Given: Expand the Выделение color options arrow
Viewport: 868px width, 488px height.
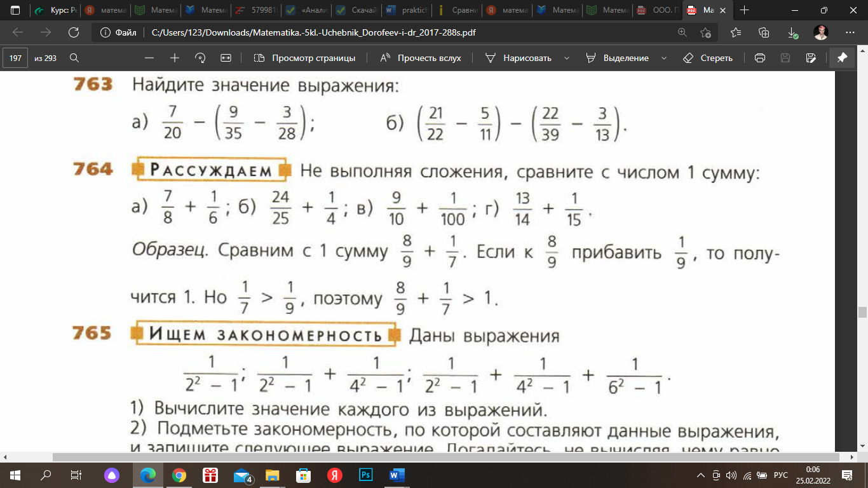Looking at the screenshot, I should (x=664, y=58).
